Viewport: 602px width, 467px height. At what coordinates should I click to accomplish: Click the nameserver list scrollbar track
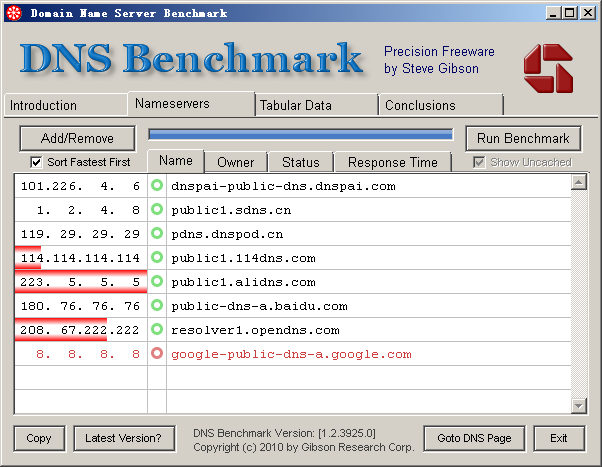point(579,294)
